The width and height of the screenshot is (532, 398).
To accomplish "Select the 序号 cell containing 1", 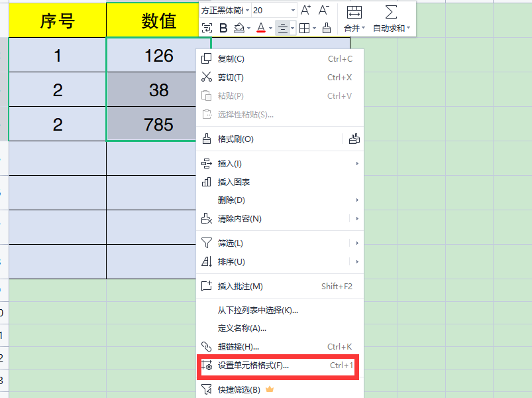I will pyautogui.click(x=58, y=55).
